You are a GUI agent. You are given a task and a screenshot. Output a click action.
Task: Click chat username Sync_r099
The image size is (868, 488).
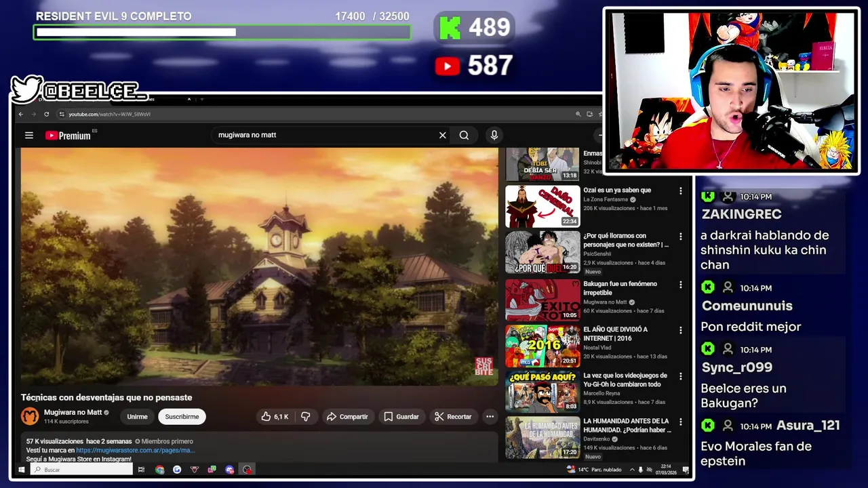click(x=736, y=367)
